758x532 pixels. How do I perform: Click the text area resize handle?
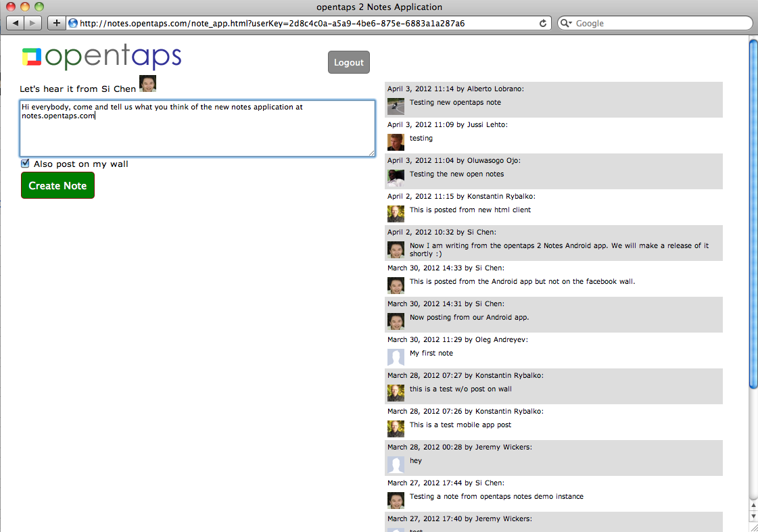(371, 153)
